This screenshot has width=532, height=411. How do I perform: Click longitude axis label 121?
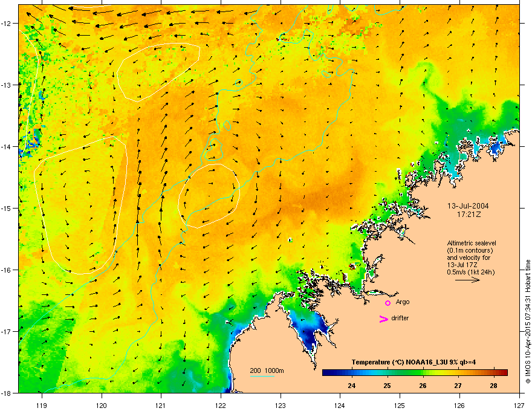click(x=161, y=405)
